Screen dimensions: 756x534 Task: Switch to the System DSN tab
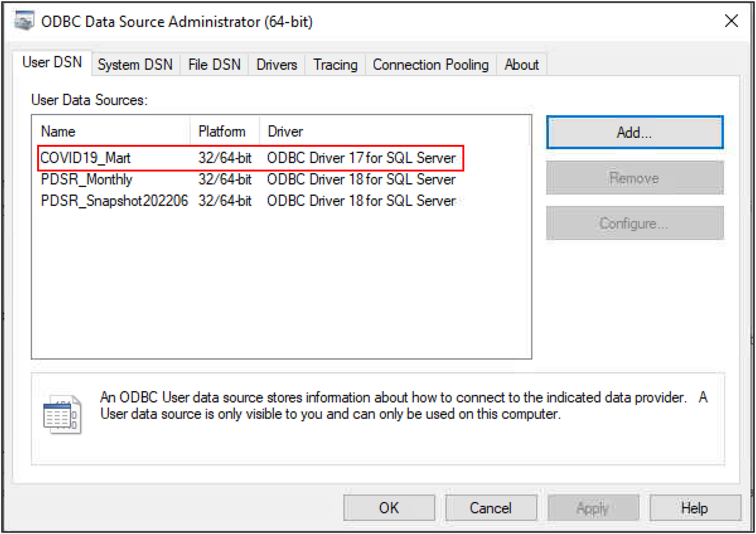[135, 65]
